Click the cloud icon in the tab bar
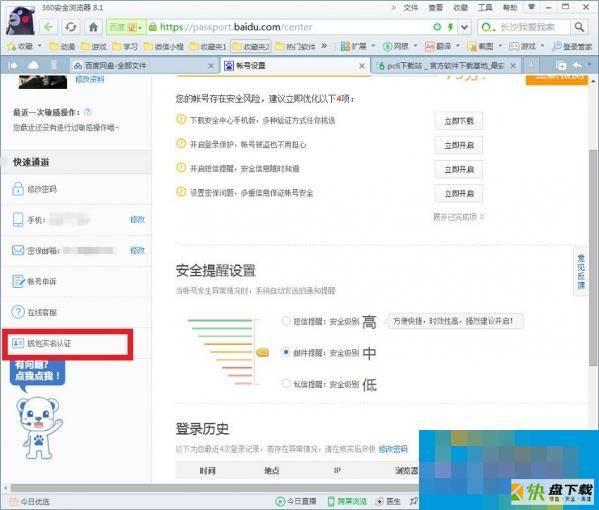599x510 pixels. (x=33, y=66)
